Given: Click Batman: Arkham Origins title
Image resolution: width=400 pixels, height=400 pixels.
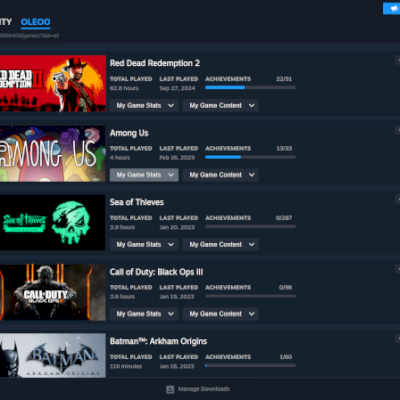Looking at the screenshot, I should (158, 341).
